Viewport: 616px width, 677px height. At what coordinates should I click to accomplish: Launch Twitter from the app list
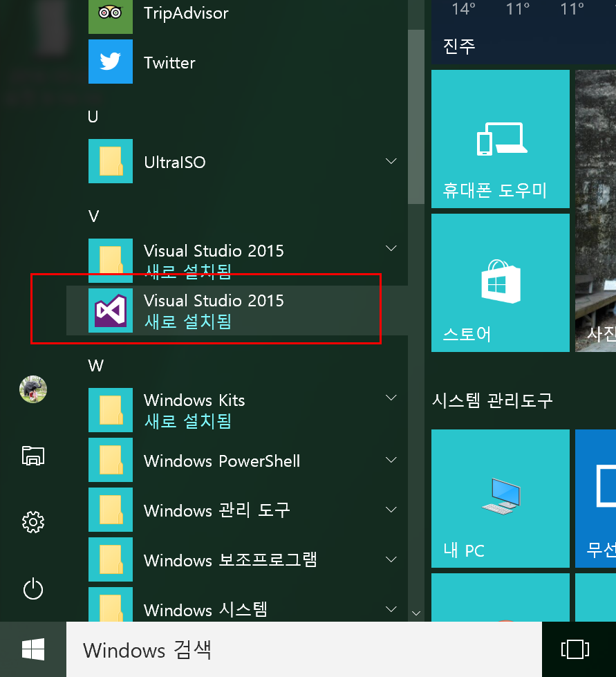(111, 62)
